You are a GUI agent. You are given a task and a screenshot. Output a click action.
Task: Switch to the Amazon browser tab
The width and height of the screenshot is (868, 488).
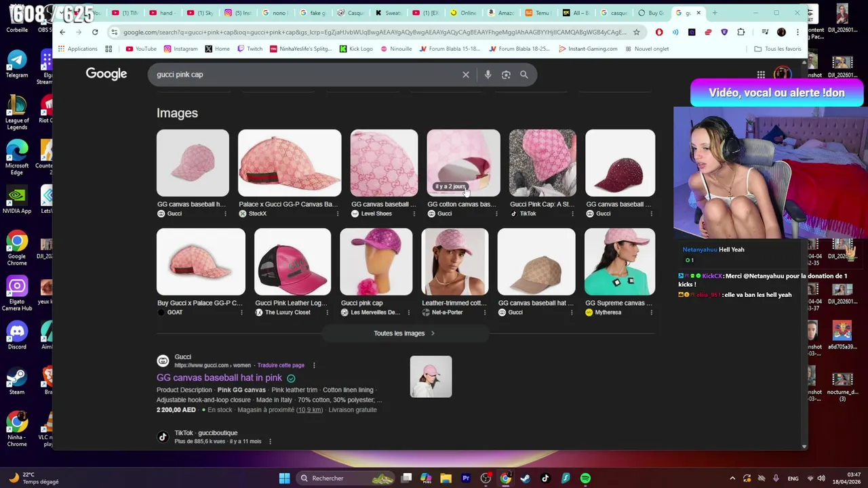point(501,13)
